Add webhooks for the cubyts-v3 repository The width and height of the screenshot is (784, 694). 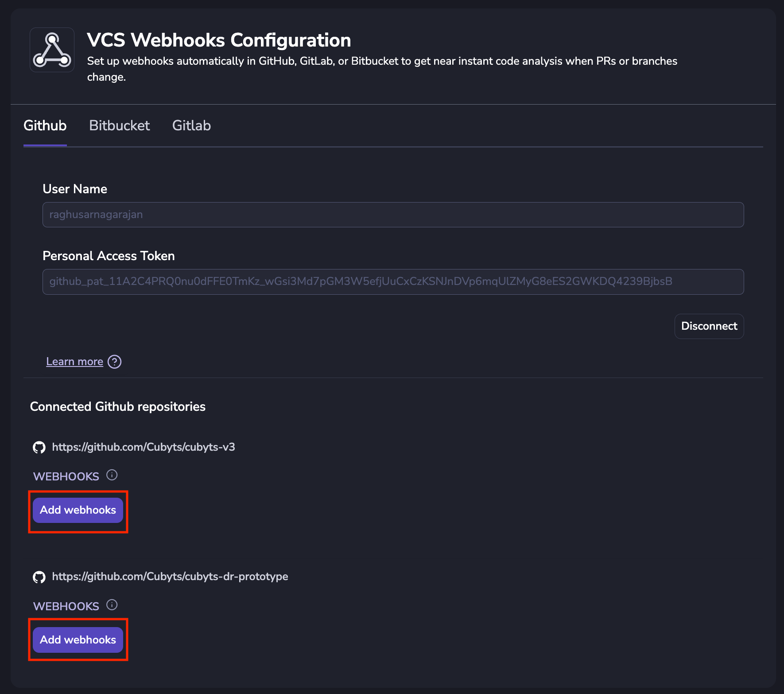(x=78, y=510)
